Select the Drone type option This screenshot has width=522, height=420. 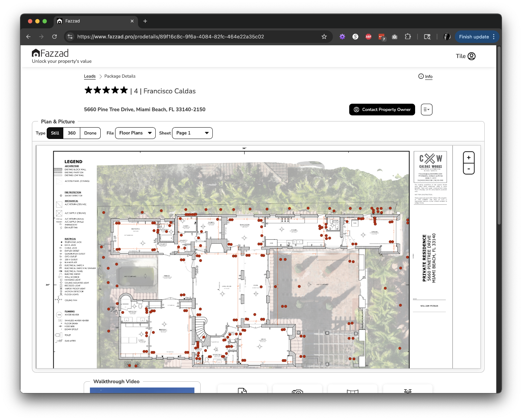click(x=90, y=133)
